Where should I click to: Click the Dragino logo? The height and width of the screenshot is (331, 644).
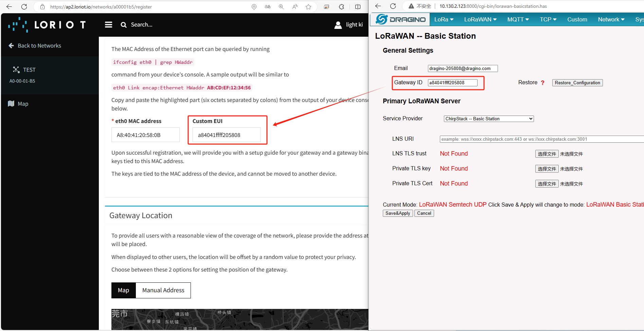[401, 19]
